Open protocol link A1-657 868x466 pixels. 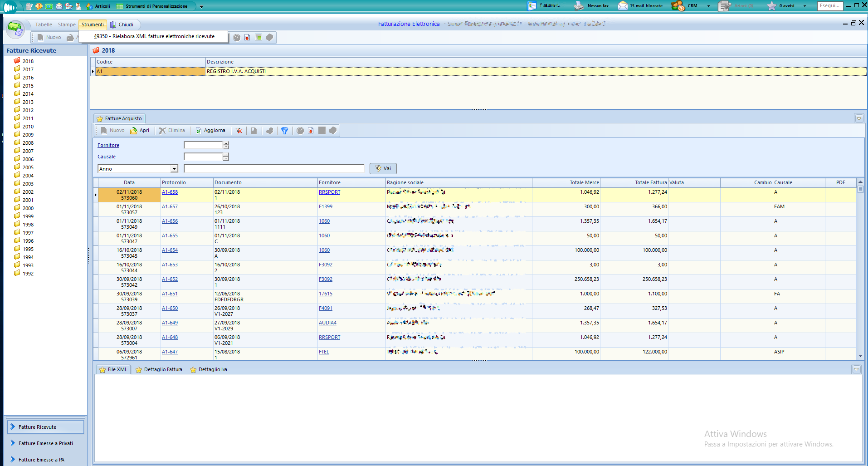[x=170, y=206]
